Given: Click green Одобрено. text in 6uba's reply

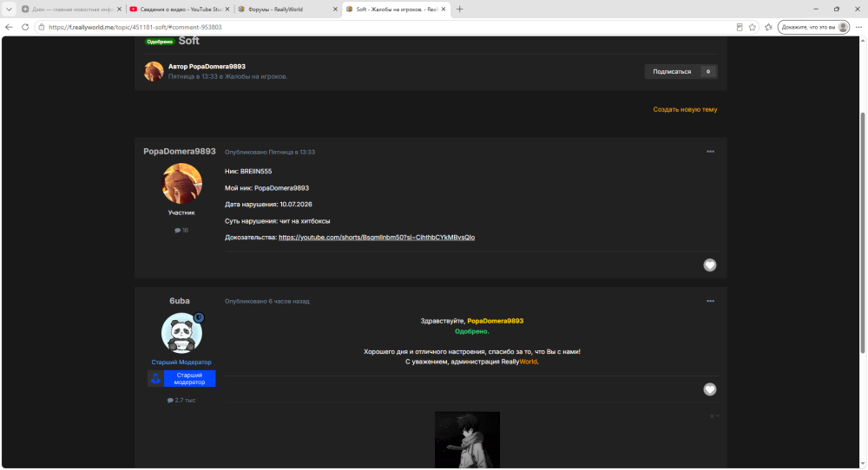Looking at the screenshot, I should (x=471, y=331).
